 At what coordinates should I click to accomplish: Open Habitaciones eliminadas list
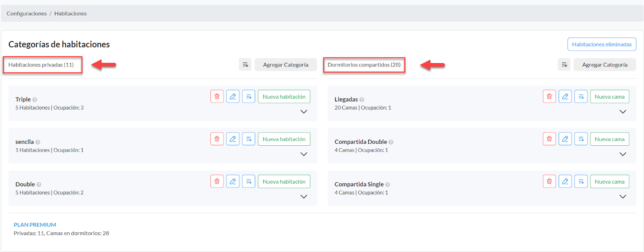602,44
